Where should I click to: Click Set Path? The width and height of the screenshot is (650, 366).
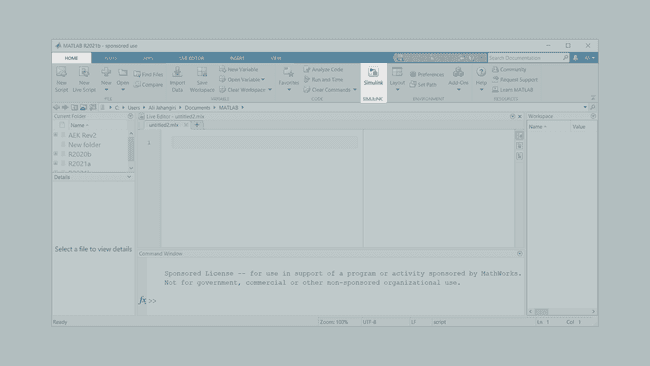click(x=423, y=85)
